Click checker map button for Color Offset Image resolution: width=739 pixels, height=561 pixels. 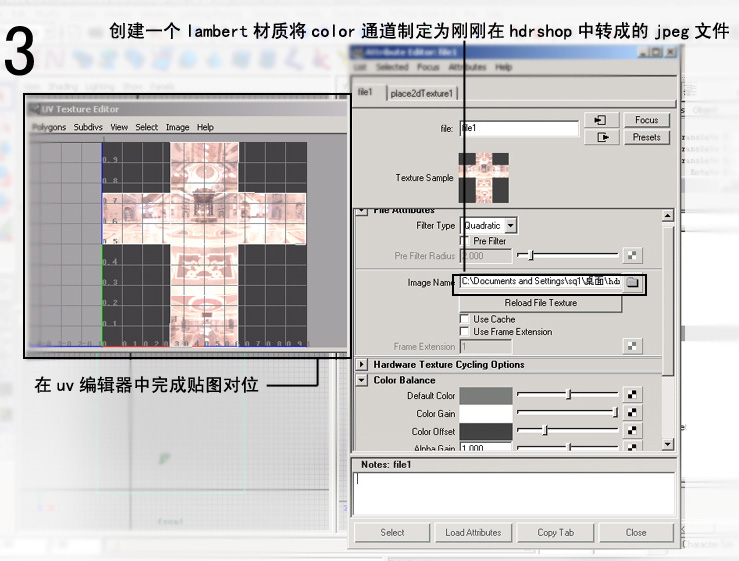(632, 430)
